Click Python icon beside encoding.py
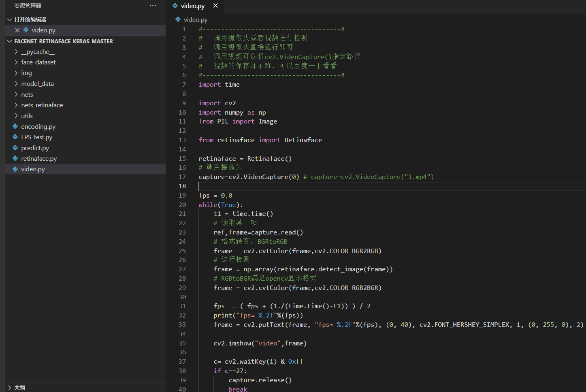Screen dimensions: 586x392 (15, 126)
